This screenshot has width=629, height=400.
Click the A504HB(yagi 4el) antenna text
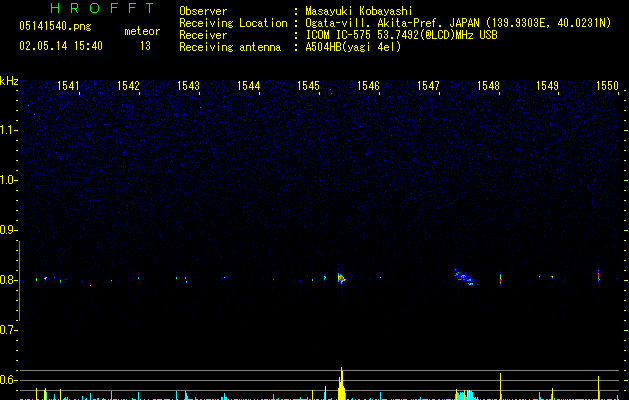tap(353, 47)
